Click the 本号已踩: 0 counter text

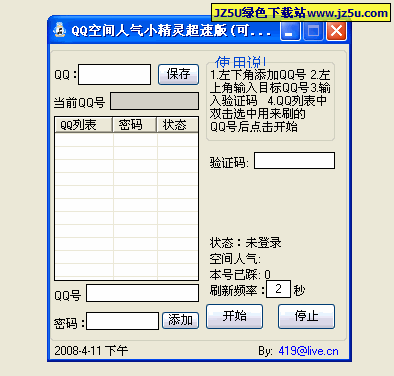[x=240, y=275]
